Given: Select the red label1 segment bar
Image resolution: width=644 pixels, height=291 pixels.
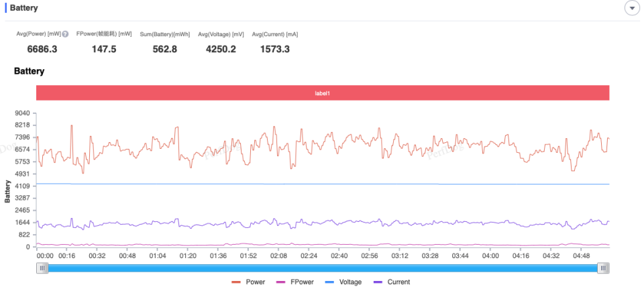Looking at the screenshot, I should [x=323, y=93].
